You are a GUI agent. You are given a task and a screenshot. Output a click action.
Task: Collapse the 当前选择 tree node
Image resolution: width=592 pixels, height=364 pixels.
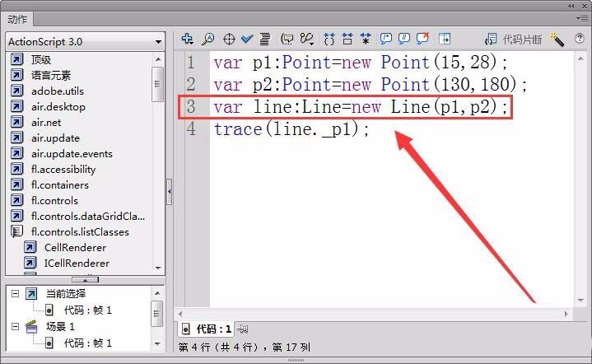(x=15, y=293)
